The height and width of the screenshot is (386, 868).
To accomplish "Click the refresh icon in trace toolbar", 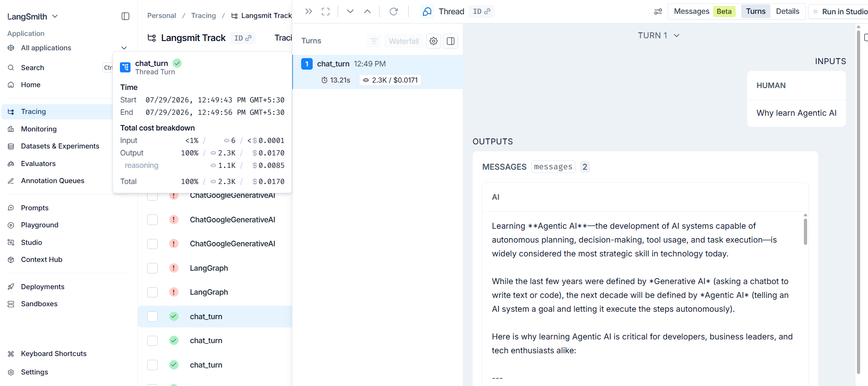I will (x=393, y=12).
